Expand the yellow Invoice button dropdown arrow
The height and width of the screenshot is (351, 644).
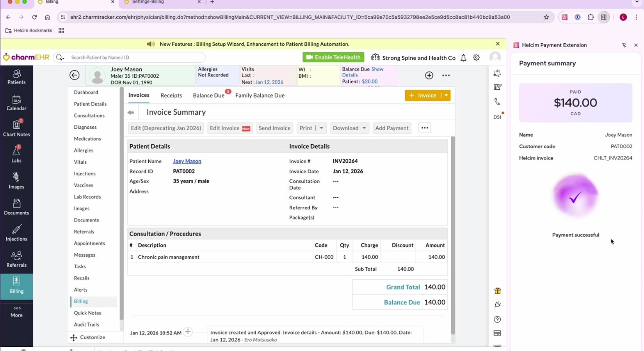point(446,95)
